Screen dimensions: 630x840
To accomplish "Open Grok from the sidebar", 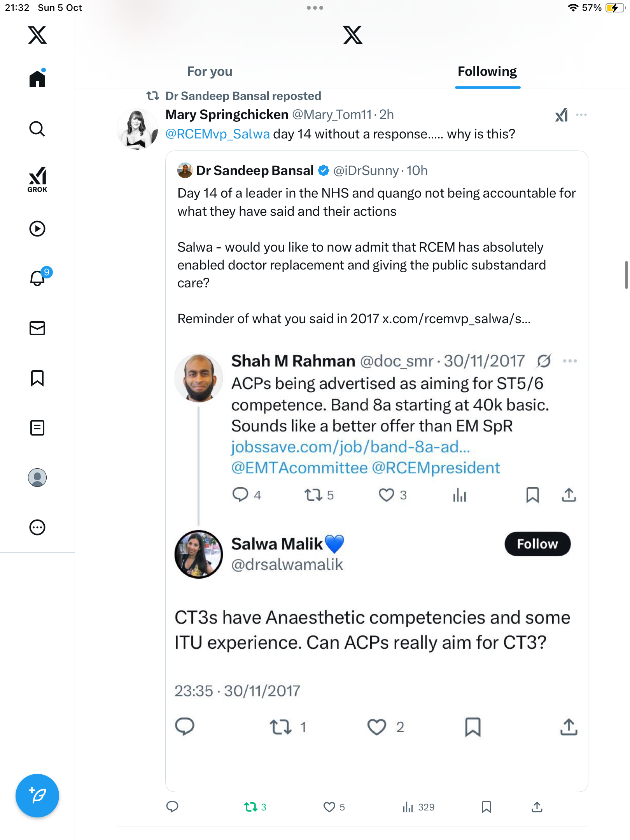I will click(x=37, y=179).
